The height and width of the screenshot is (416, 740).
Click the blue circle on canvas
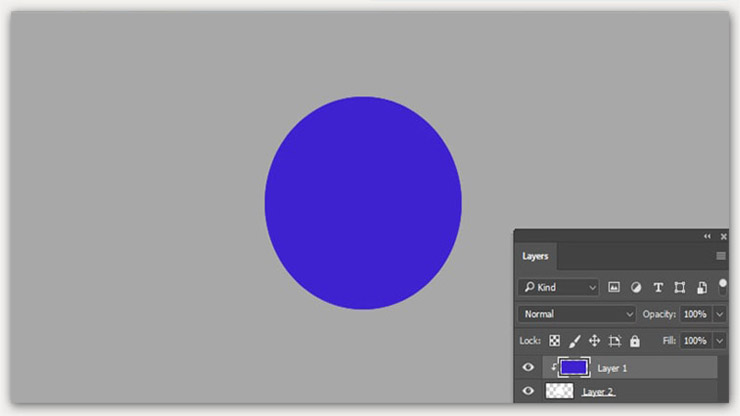(363, 203)
